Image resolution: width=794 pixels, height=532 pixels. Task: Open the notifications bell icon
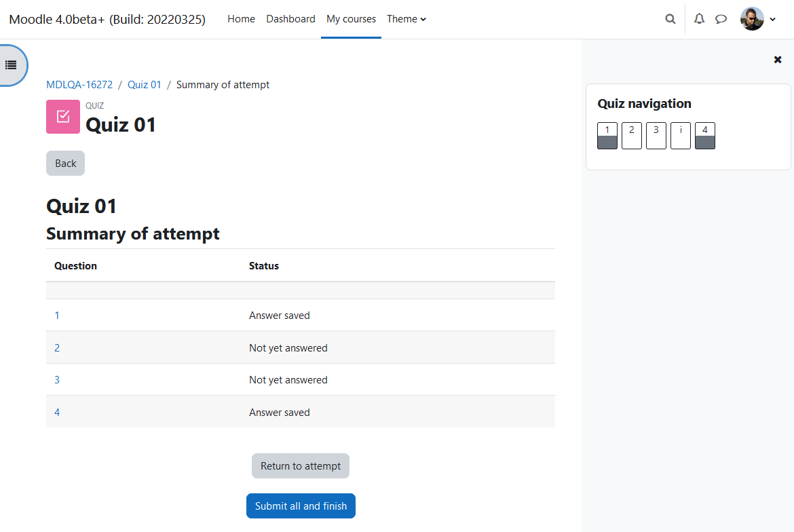pyautogui.click(x=699, y=19)
